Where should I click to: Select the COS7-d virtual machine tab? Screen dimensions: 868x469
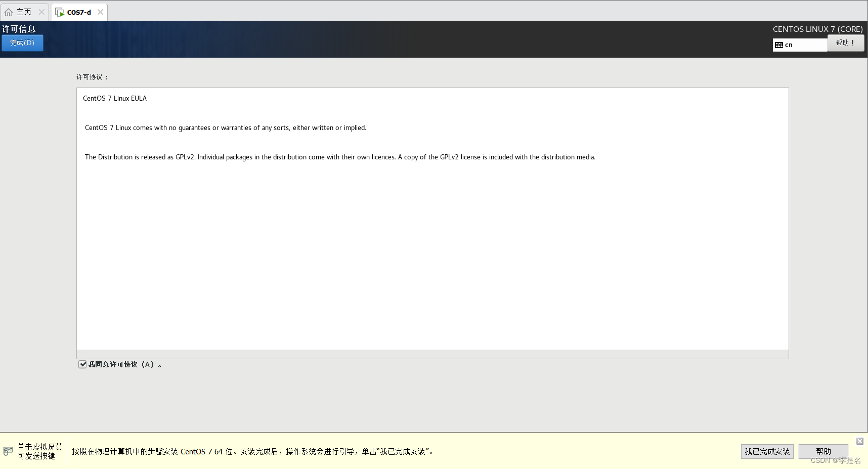tap(79, 12)
